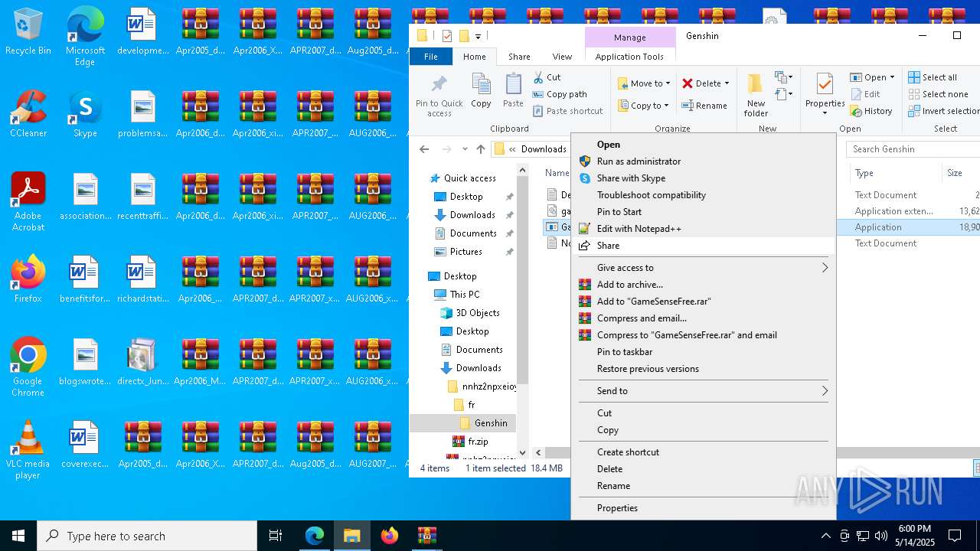Click Copy path in ribbon
980x551 pixels.
tap(560, 94)
